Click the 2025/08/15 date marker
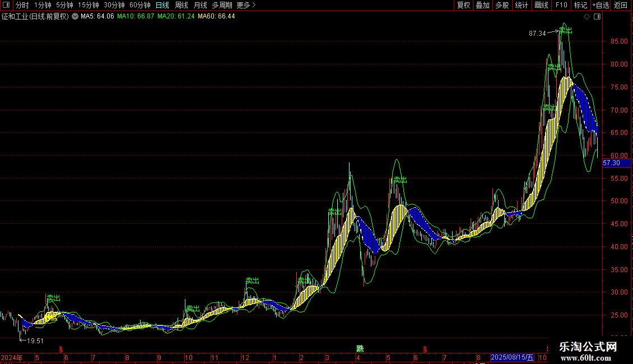 (513, 357)
